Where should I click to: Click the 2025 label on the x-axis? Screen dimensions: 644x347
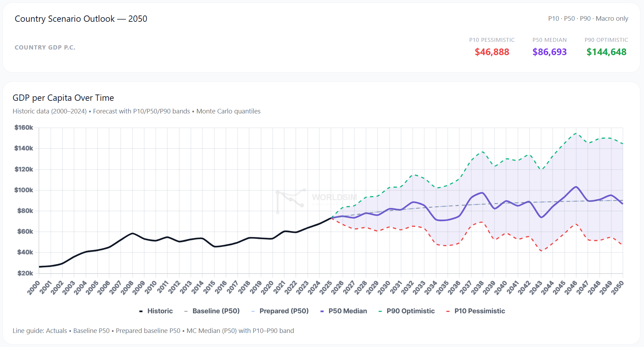click(x=326, y=288)
